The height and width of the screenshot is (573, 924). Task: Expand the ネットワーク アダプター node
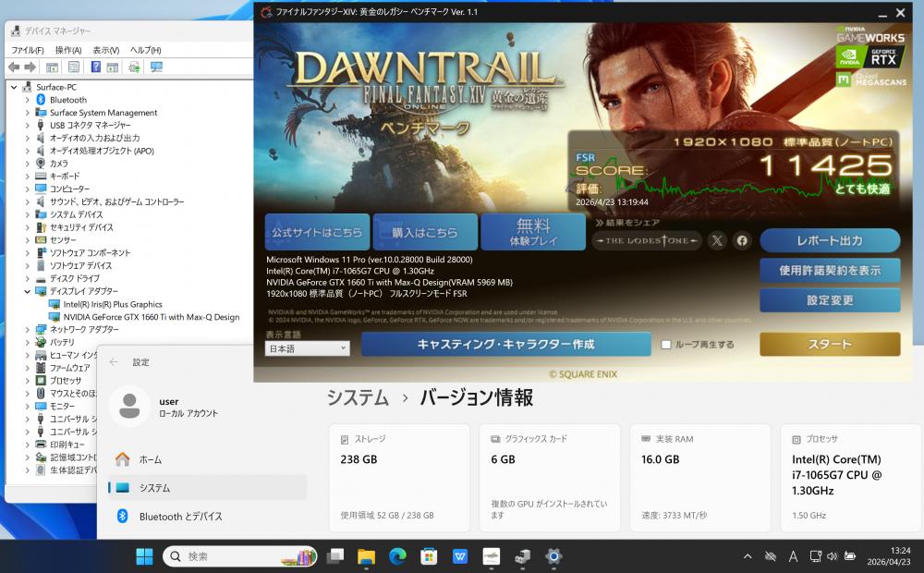27,330
